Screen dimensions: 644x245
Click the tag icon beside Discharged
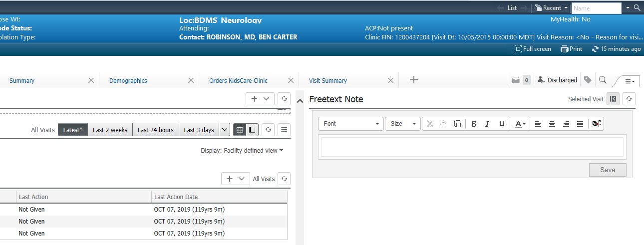point(588,80)
